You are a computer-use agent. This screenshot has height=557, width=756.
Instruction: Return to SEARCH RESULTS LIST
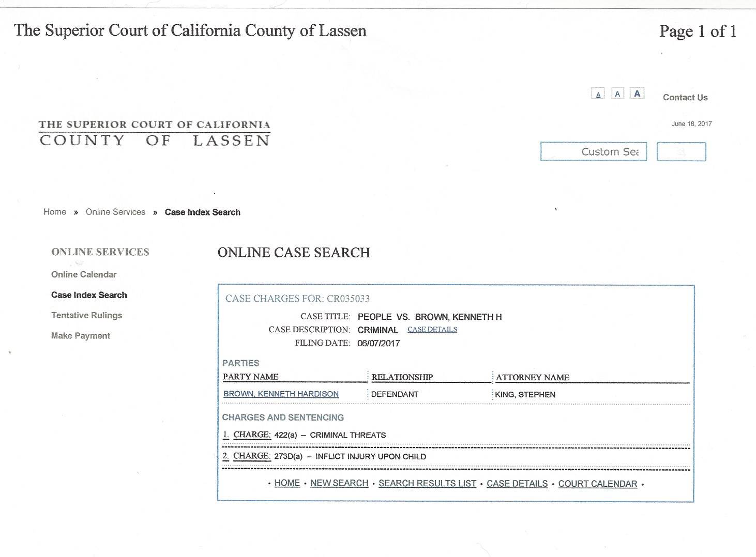pyautogui.click(x=427, y=483)
